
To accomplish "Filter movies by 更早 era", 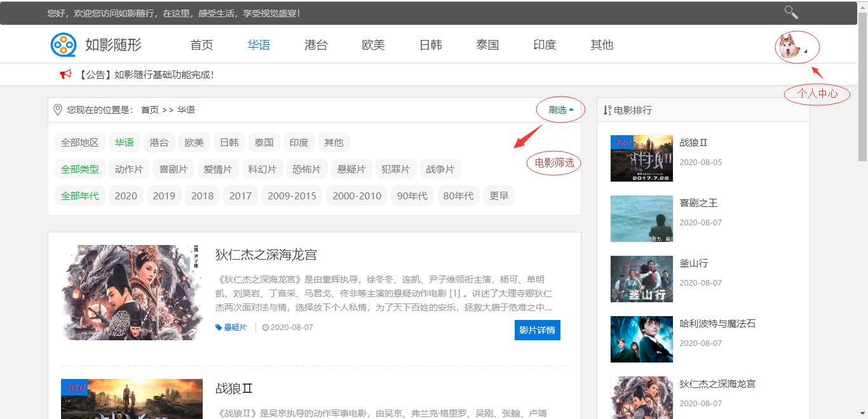I will (499, 196).
